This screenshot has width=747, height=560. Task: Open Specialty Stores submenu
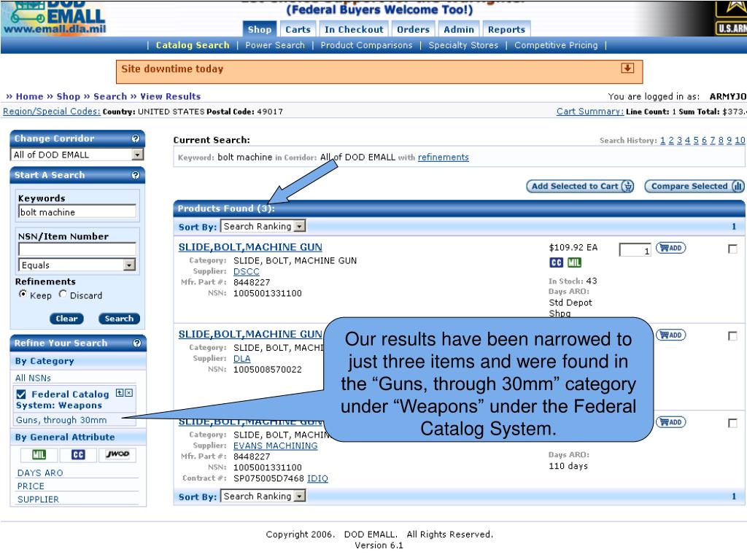pyautogui.click(x=463, y=45)
